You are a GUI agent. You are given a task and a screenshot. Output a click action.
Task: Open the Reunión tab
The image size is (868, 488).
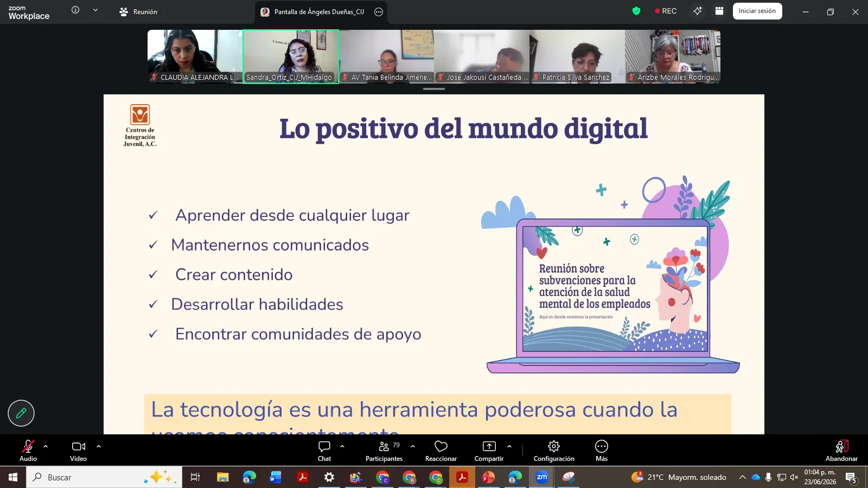[138, 11]
